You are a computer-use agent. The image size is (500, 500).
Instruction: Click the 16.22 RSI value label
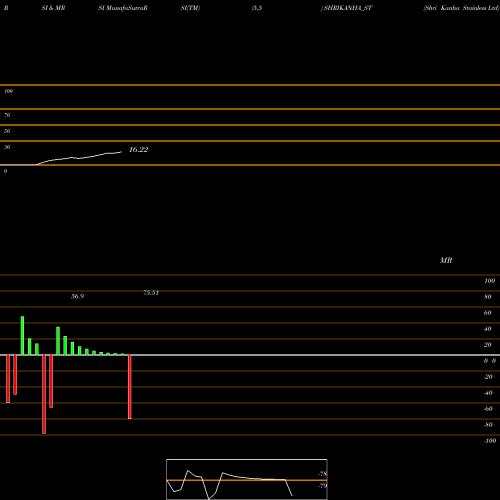click(138, 150)
